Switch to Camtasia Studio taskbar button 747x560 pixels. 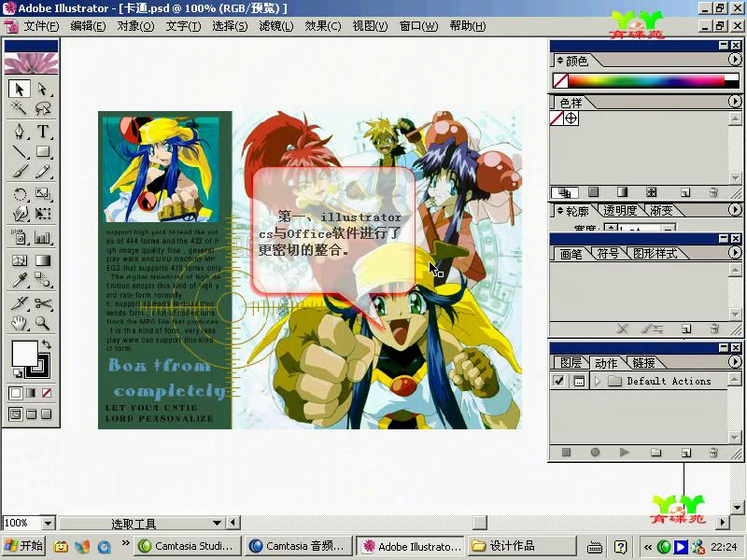tap(188, 546)
